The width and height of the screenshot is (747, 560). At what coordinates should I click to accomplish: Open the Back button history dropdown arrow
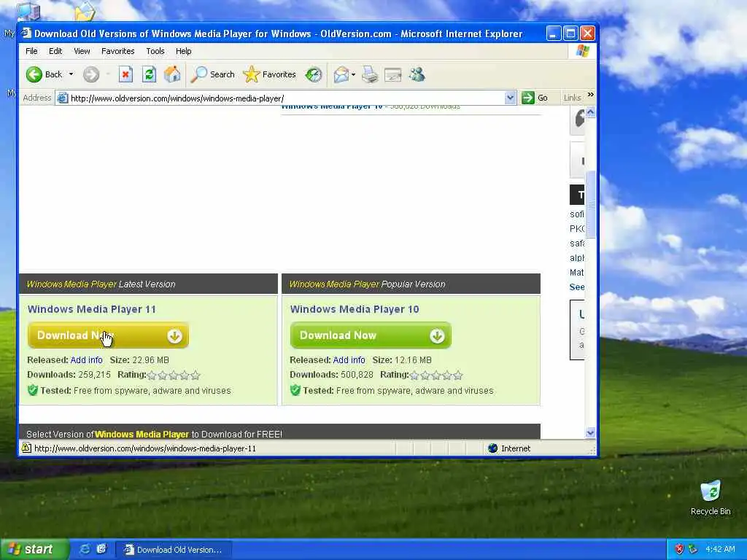click(71, 74)
